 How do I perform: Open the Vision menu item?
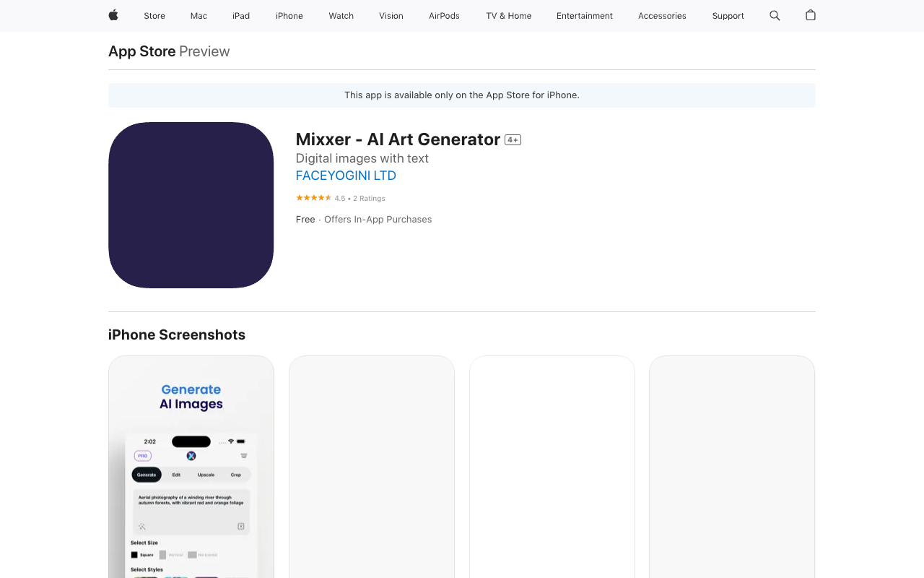click(x=391, y=16)
